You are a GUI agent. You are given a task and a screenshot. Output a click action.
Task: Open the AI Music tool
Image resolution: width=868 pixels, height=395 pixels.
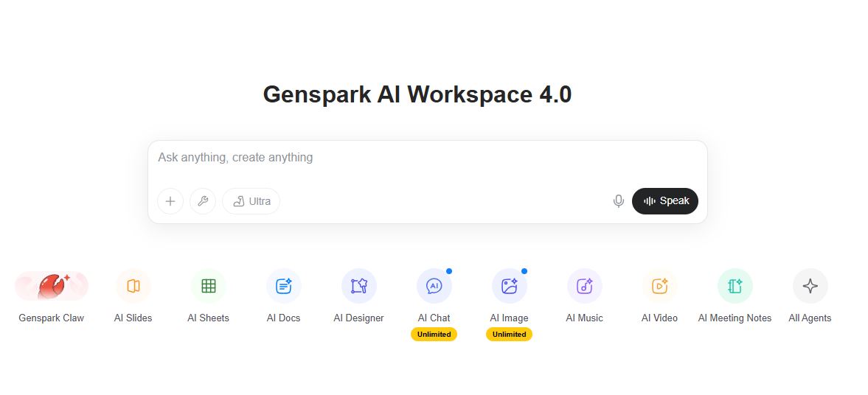585,286
